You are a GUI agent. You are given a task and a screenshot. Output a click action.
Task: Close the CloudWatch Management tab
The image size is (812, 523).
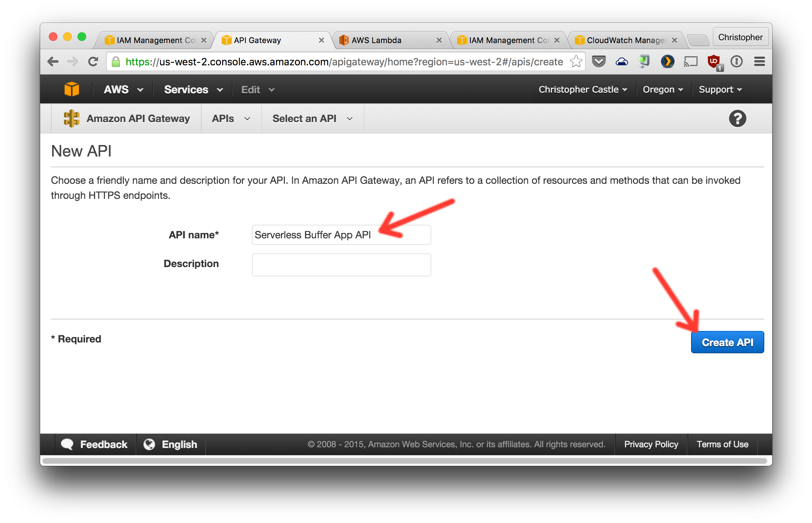point(675,40)
